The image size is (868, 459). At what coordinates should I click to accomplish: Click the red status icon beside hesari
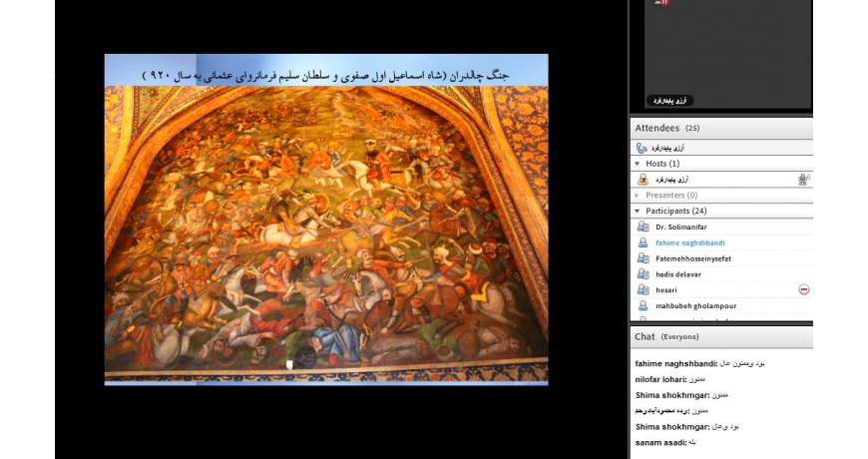804,289
